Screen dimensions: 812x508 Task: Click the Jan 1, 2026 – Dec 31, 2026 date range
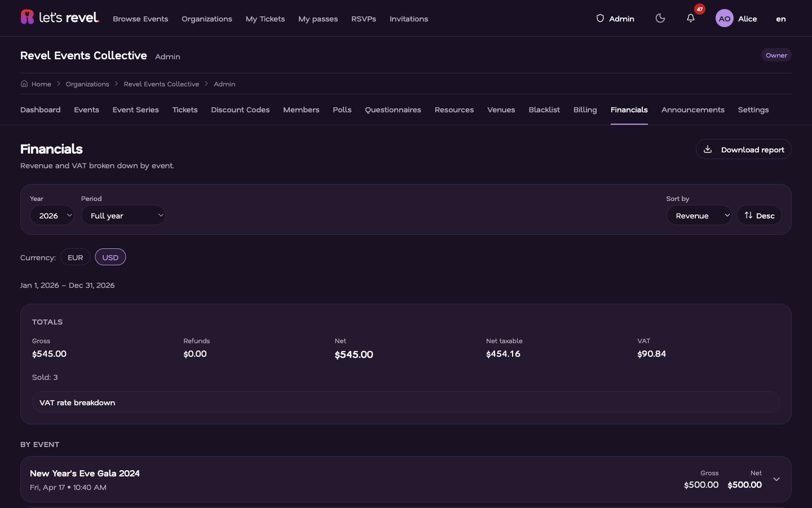click(68, 285)
